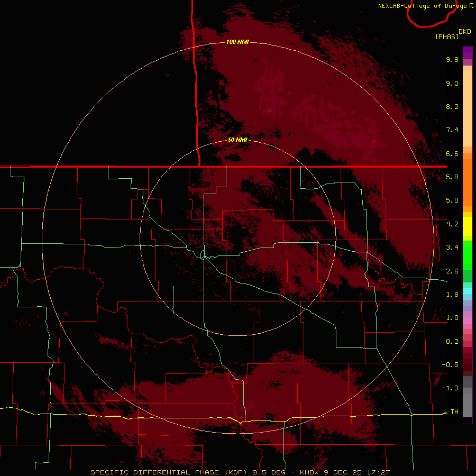
Task: Click the -0.5 value on the color scale
Action: 450,365
